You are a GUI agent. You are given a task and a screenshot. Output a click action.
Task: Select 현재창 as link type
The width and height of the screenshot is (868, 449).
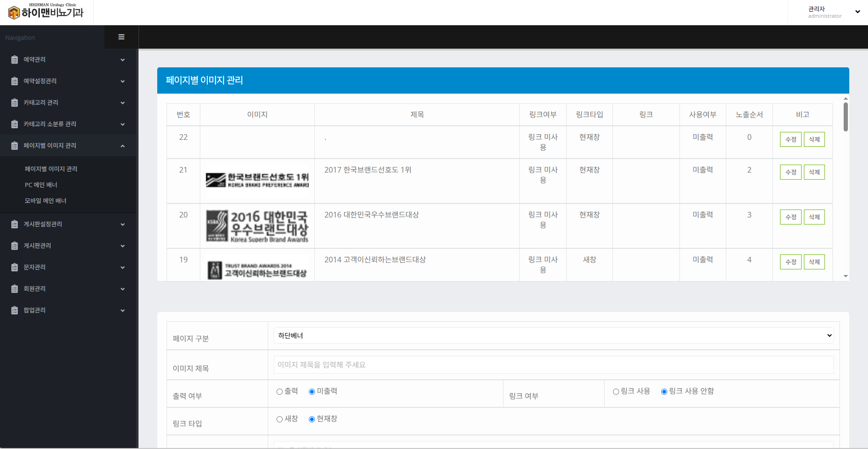[x=312, y=420]
